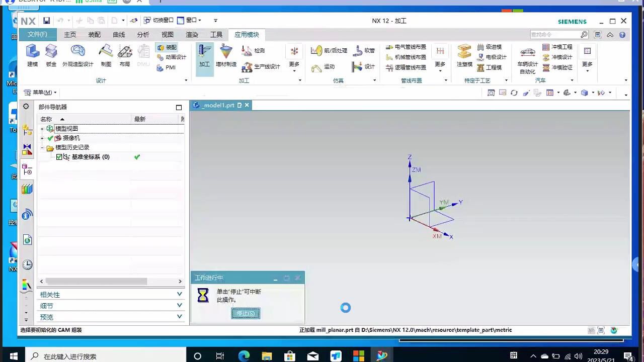Open the history clock icon in sidebar
The width and height of the screenshot is (644, 362).
pyautogui.click(x=27, y=264)
